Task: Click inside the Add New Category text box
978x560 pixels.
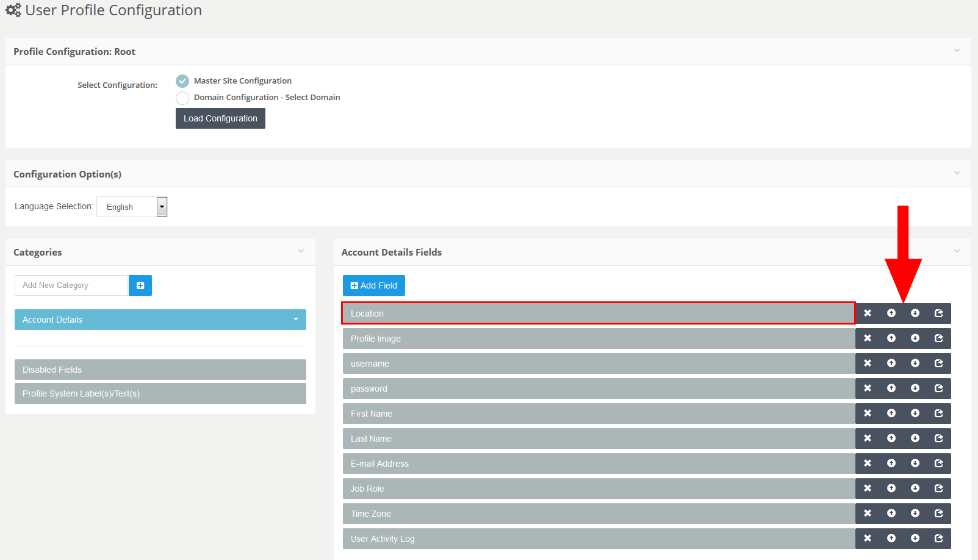Action: coord(70,285)
